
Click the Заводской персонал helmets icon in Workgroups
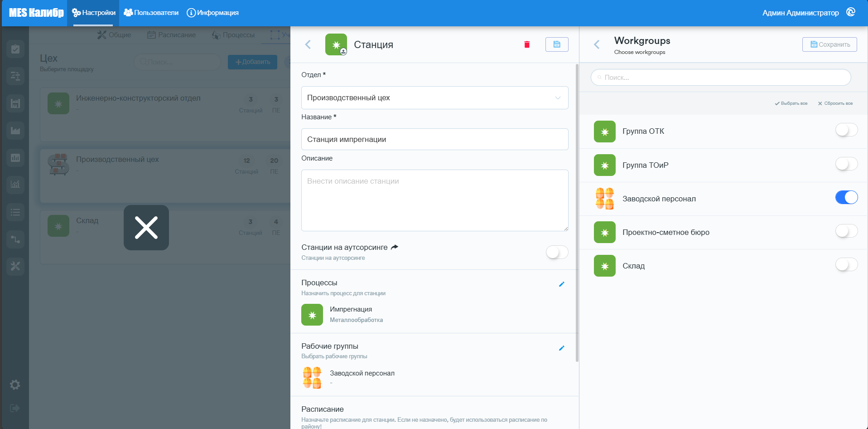point(605,199)
